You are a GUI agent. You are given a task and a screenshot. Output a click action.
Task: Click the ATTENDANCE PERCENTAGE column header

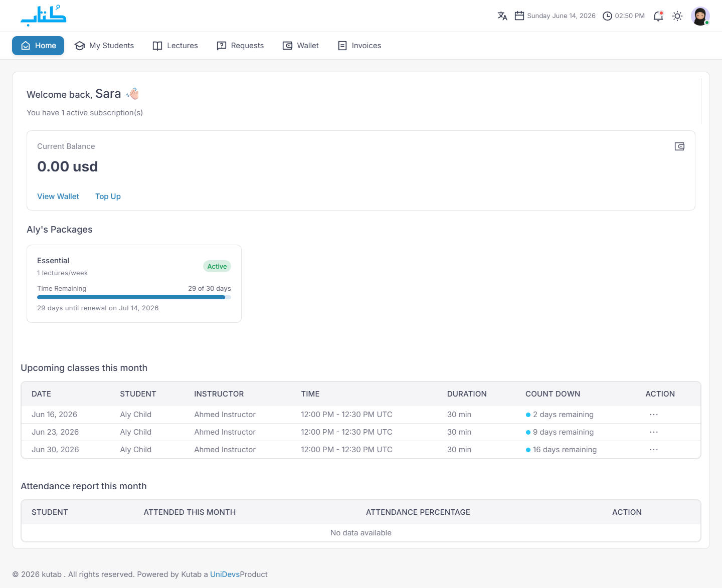tap(418, 512)
